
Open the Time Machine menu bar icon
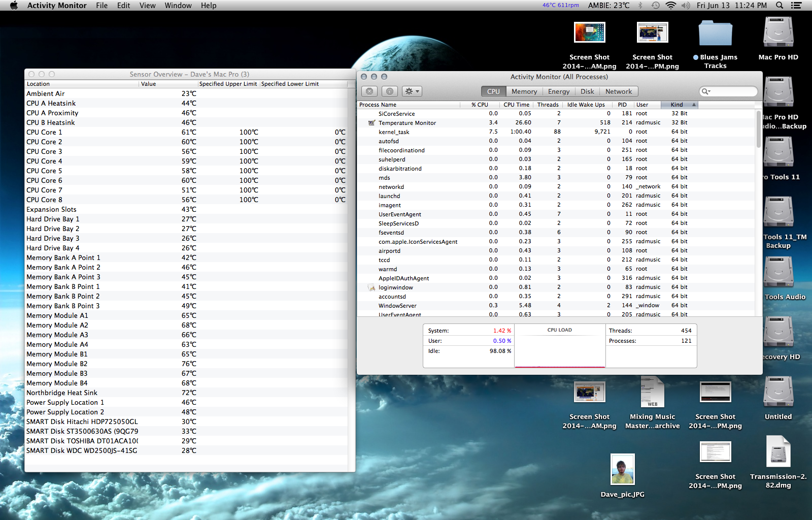coord(655,6)
